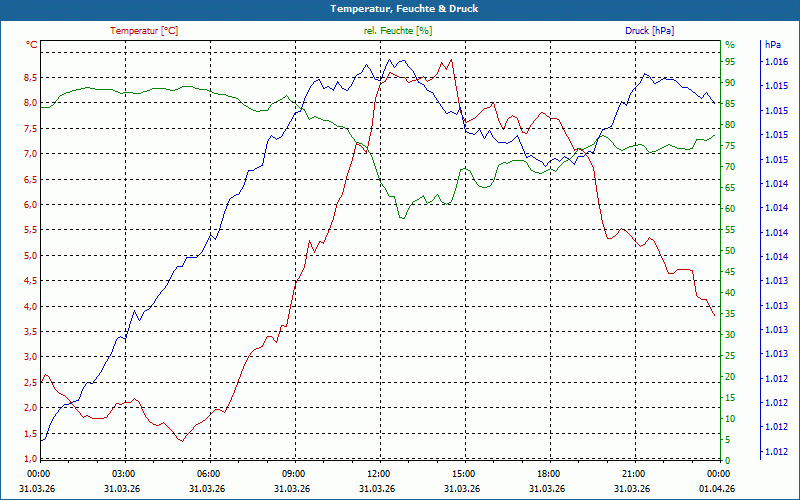
Task: Pick the 8,0 tick on the temperature axis
Action: [31, 103]
